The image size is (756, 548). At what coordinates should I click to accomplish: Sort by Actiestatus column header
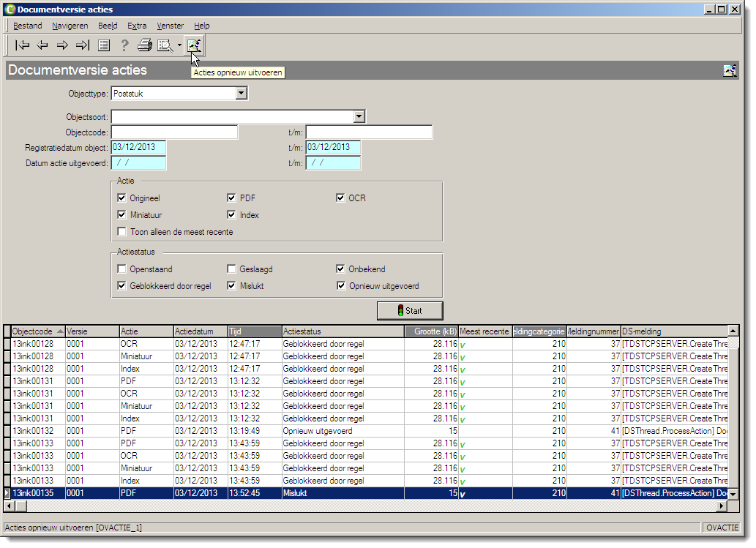tap(343, 331)
